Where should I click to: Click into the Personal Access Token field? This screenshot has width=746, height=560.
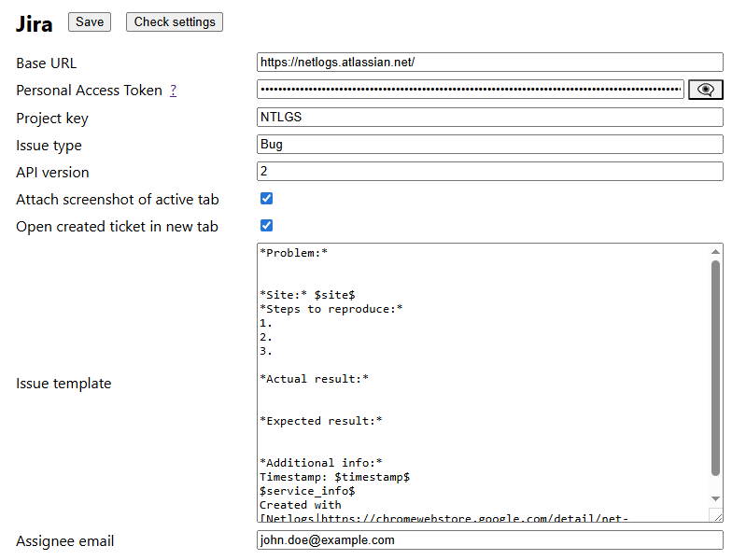pos(471,90)
